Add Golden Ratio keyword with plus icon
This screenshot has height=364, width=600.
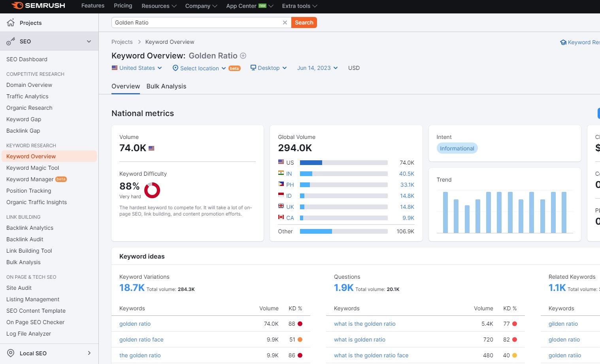coord(243,56)
